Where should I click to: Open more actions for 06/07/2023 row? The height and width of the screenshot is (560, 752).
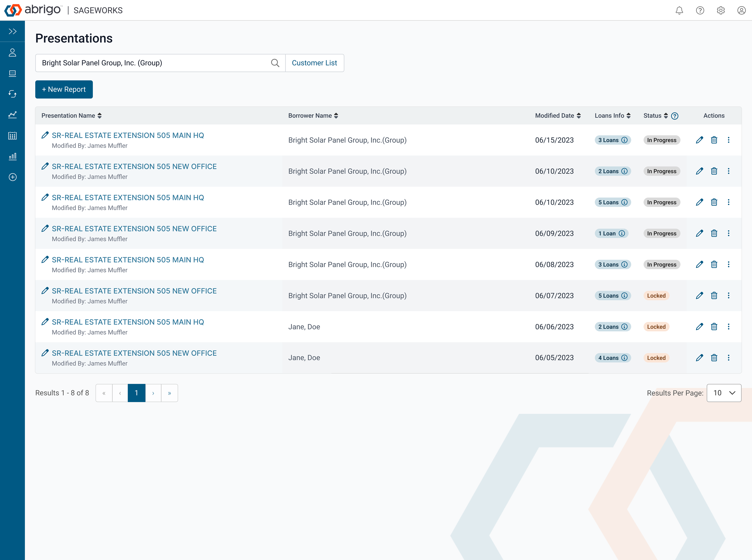729,296
